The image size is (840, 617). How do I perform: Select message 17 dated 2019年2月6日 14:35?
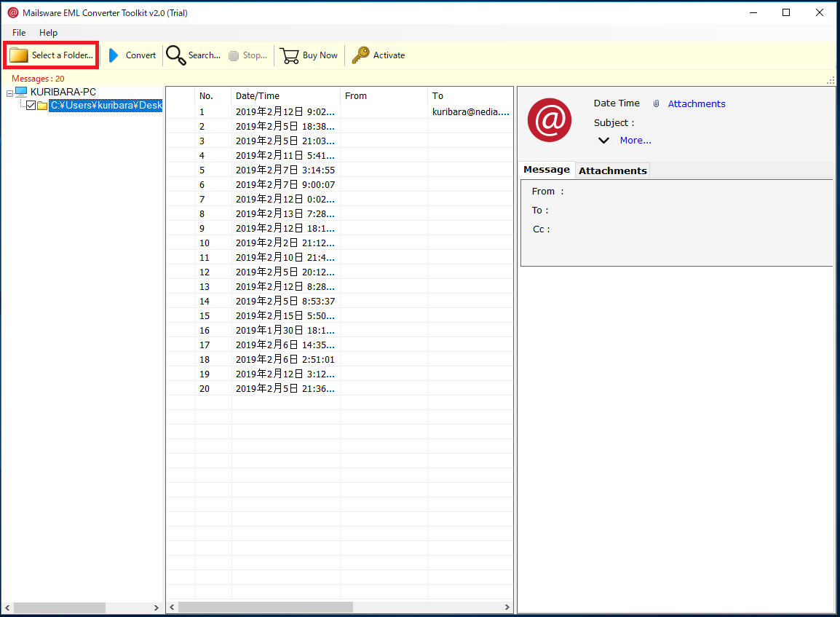click(x=339, y=345)
